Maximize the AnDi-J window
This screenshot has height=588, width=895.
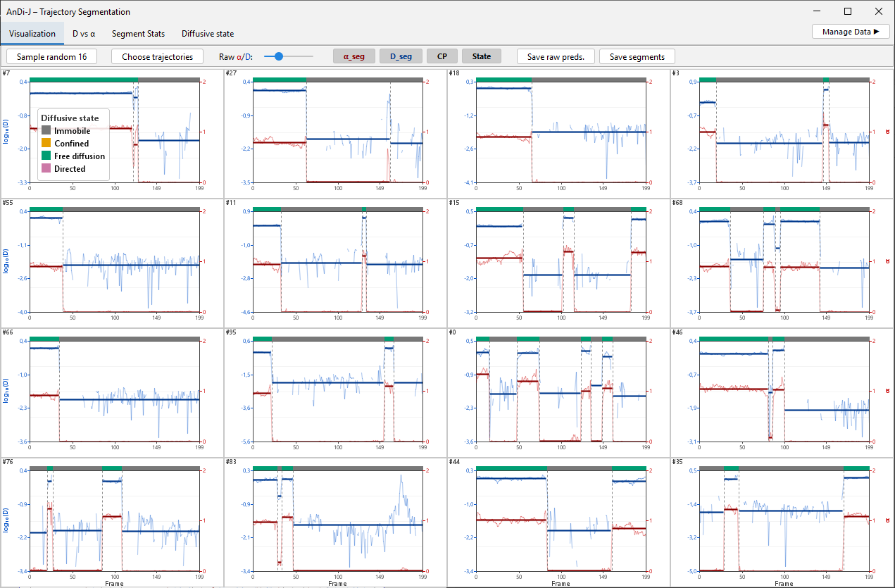point(848,11)
